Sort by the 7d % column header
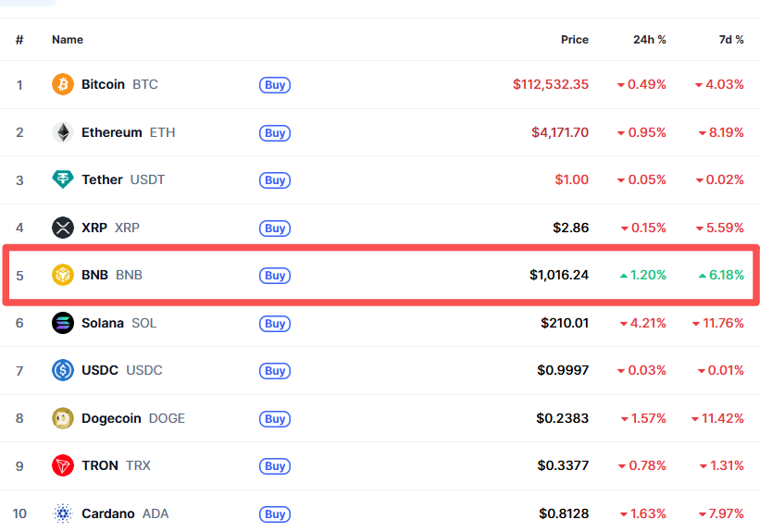This screenshot has width=760, height=532. click(x=731, y=40)
